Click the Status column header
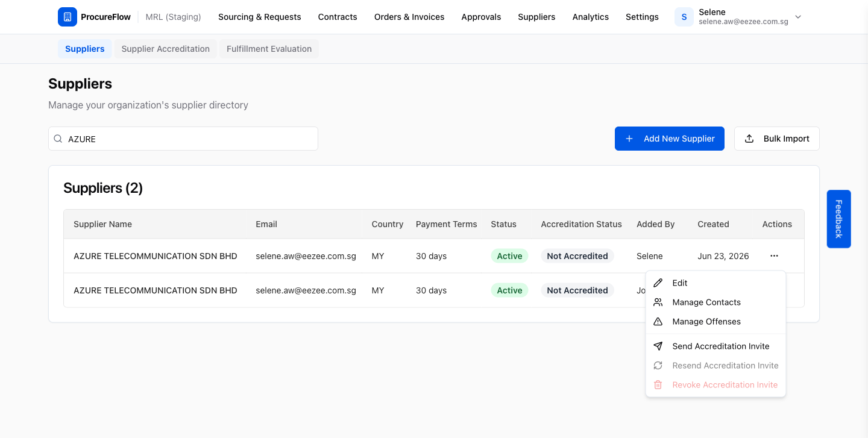The image size is (868, 438). [503, 224]
